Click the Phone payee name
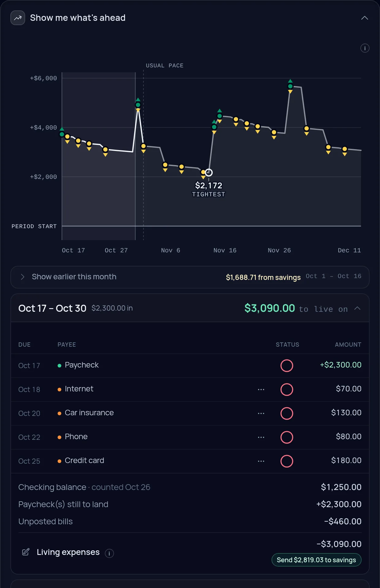 [x=76, y=436]
